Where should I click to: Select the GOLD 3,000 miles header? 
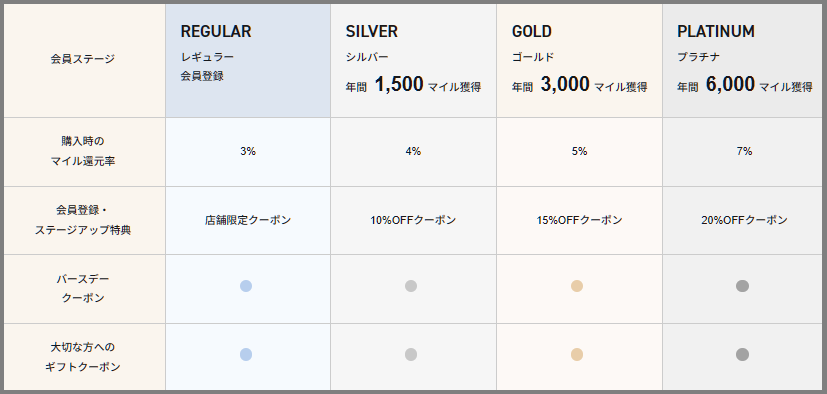(x=579, y=61)
